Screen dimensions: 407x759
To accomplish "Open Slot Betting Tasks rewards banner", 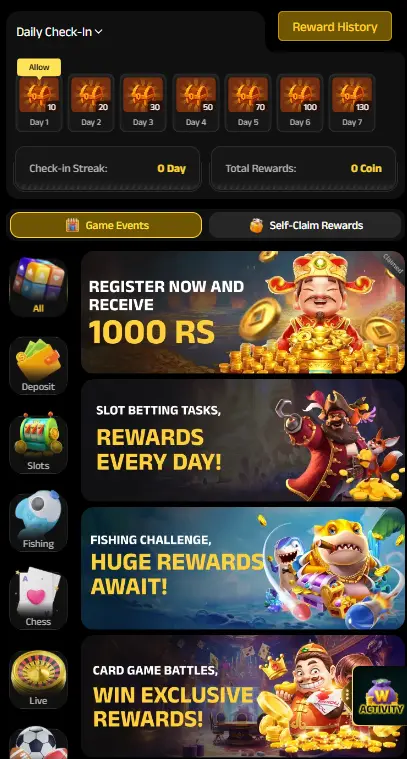I will [x=243, y=440].
